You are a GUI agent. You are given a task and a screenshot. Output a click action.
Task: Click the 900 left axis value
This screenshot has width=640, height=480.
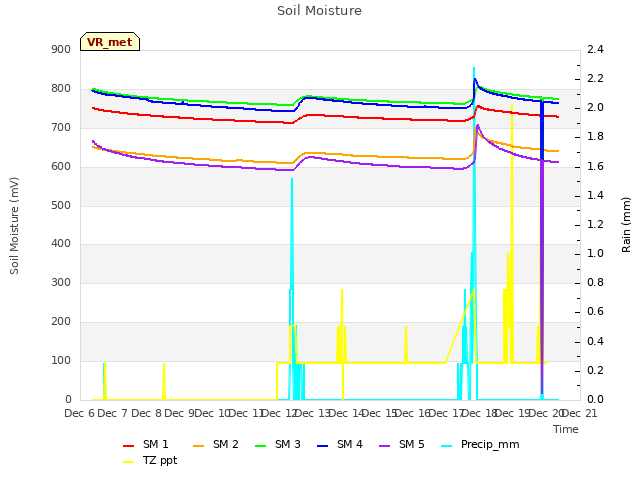pos(61,49)
